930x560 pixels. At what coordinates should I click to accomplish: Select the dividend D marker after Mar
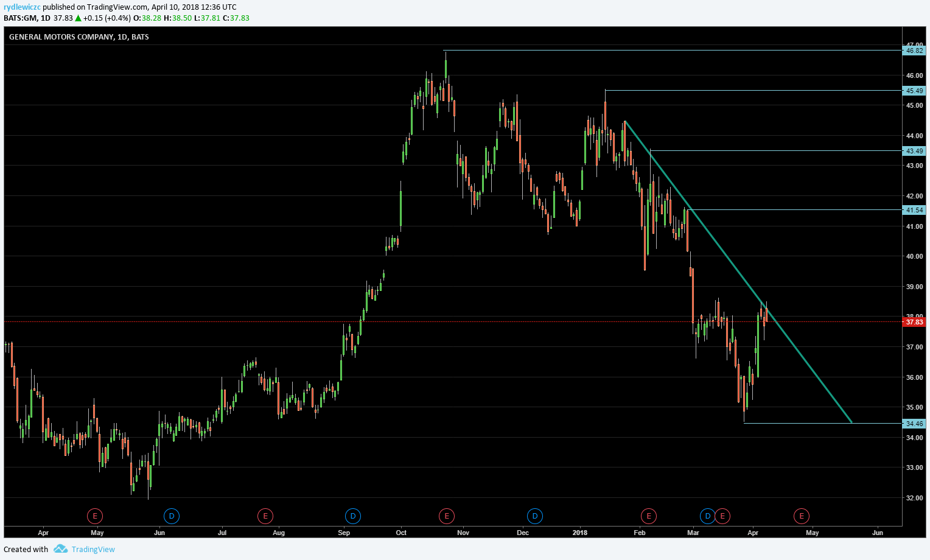tap(707, 516)
